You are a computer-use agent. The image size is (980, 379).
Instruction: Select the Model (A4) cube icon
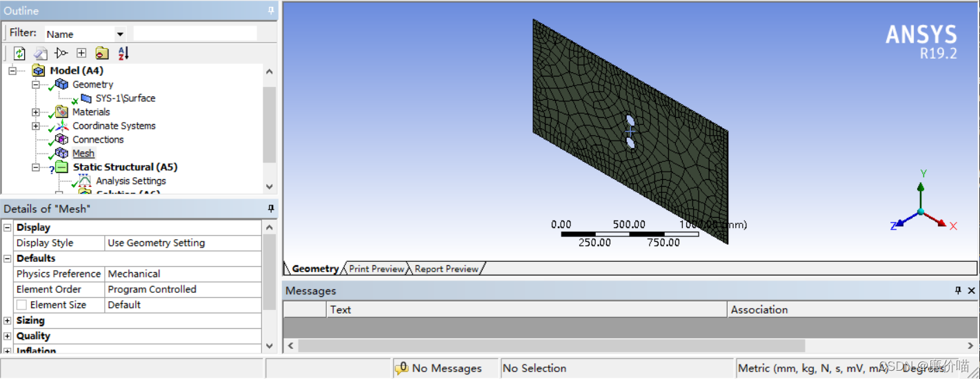(39, 70)
